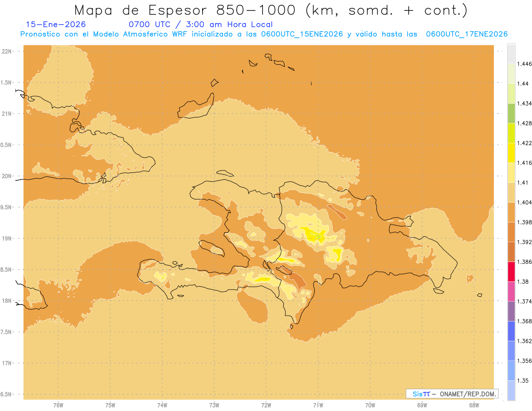Click the pink legend band between 1.374 and 1.38
This screenshot has height=411, width=532.
[511, 291]
